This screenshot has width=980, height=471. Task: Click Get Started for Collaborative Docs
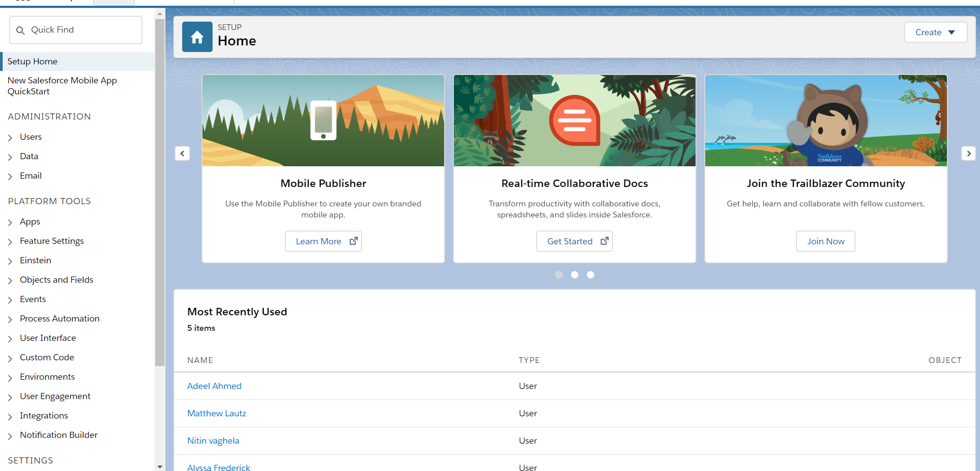(574, 241)
